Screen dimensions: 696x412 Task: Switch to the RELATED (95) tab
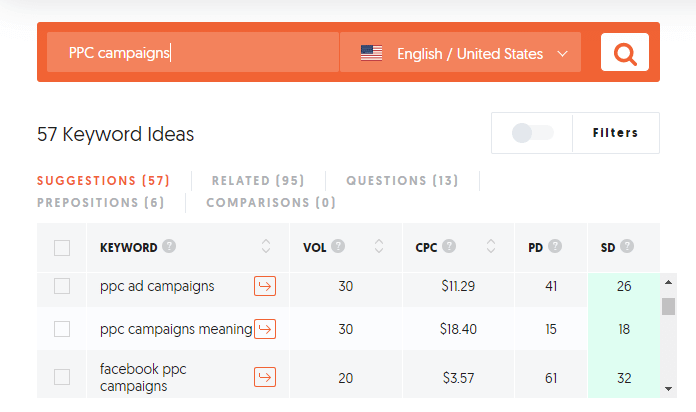[258, 181]
